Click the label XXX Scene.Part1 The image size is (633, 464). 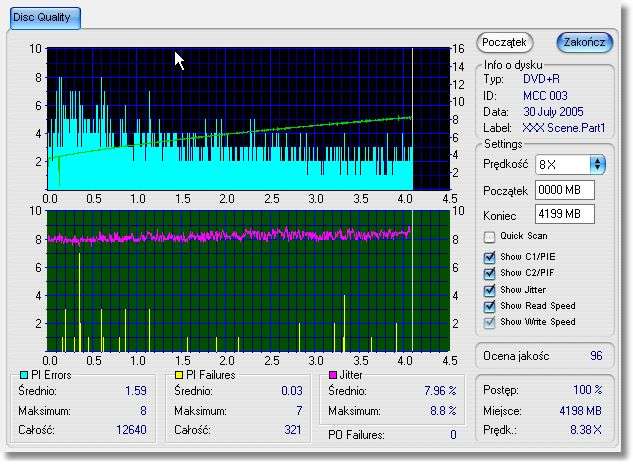pyautogui.click(x=564, y=128)
